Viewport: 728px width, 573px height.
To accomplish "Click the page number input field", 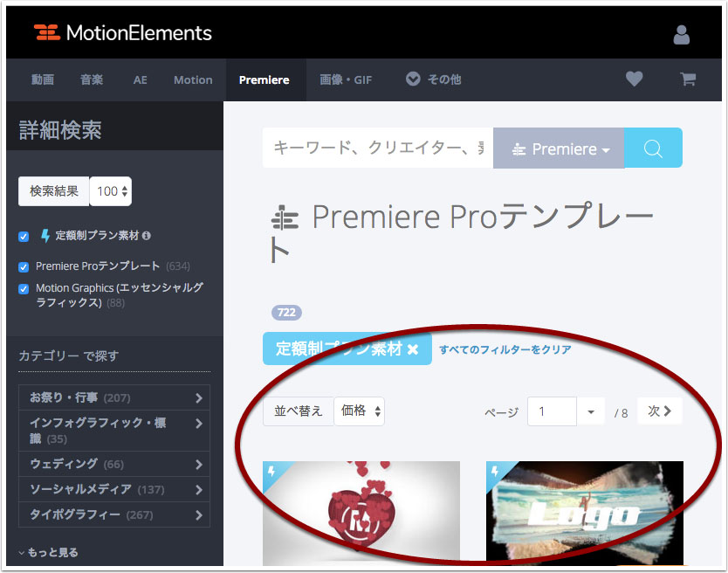I will coord(552,411).
